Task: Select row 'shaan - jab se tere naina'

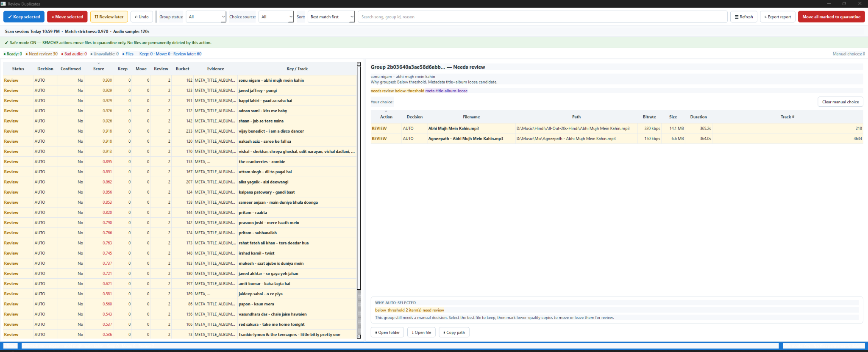Action: point(180,121)
